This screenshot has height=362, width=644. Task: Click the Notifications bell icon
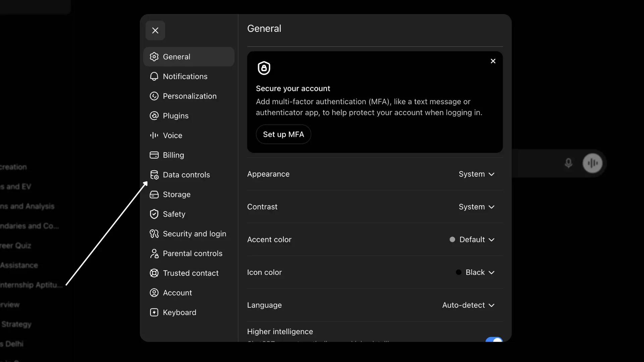pyautogui.click(x=154, y=76)
